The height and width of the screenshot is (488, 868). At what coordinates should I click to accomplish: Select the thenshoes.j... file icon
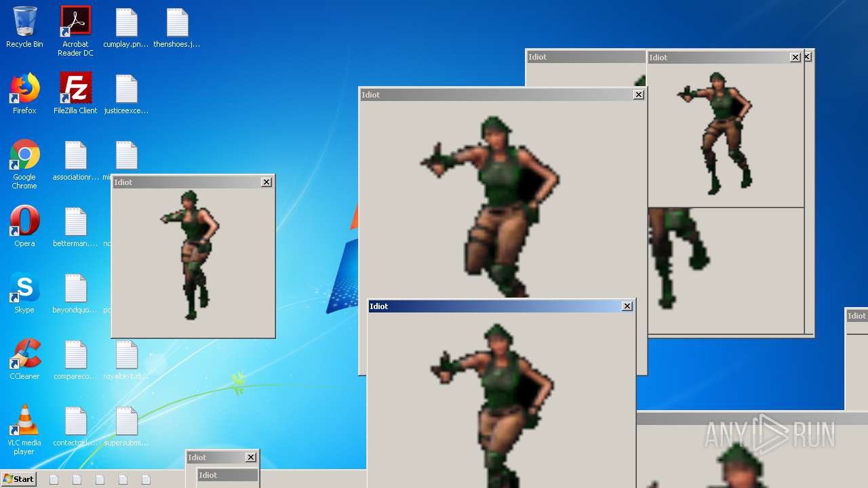point(177,27)
